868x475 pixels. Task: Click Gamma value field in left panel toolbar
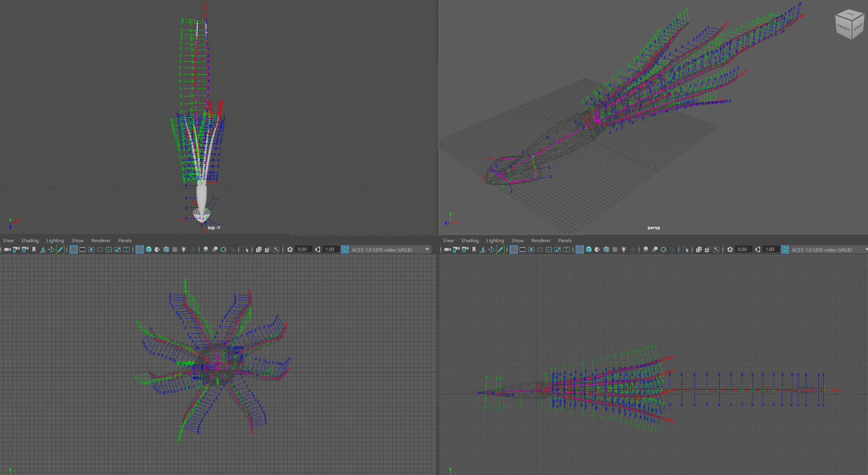331,249
